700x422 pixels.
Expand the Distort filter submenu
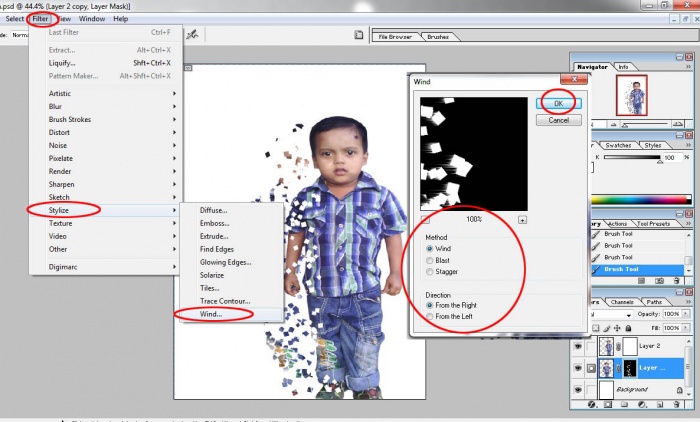106,132
